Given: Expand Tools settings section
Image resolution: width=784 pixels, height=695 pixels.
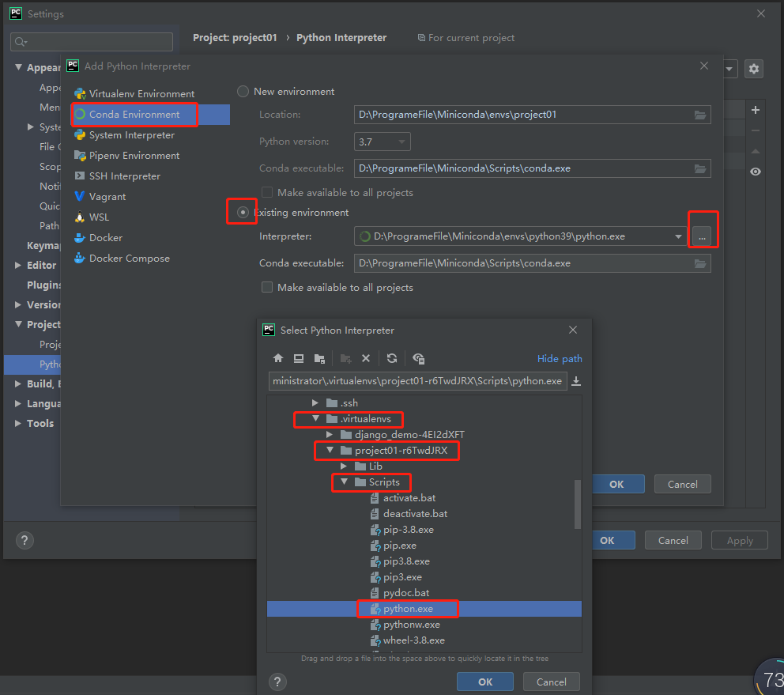Looking at the screenshot, I should click(18, 423).
